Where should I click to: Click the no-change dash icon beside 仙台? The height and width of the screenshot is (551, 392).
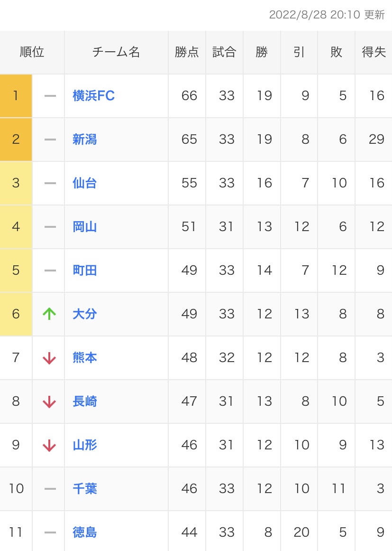click(50, 183)
